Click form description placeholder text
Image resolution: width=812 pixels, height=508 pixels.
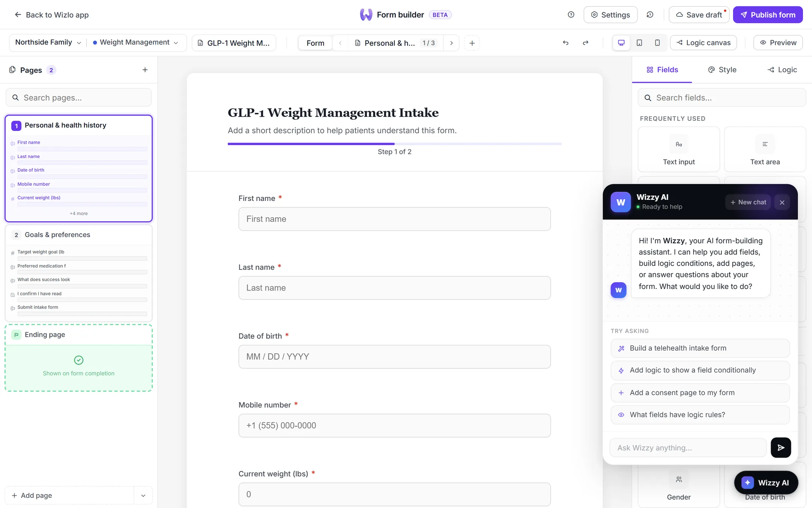tap(342, 131)
